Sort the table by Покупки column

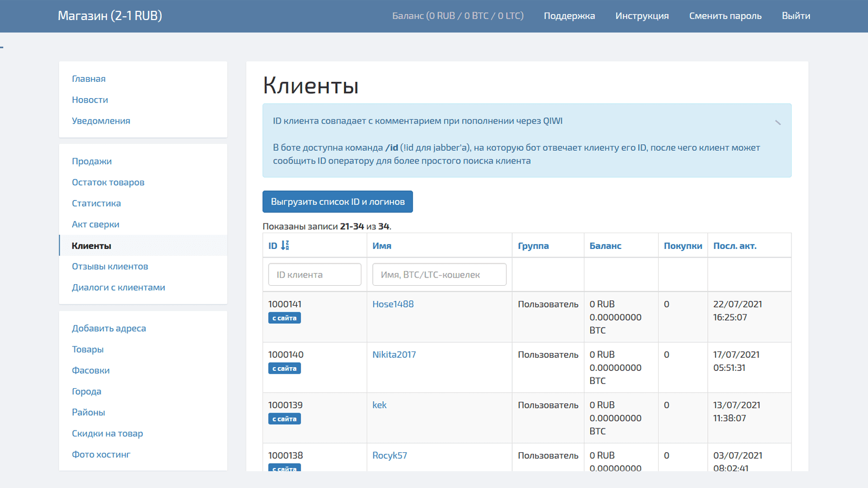click(x=683, y=246)
